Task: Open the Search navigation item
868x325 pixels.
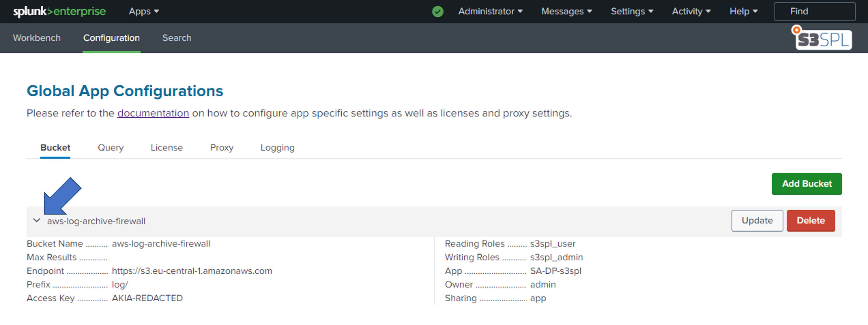Action: [177, 38]
